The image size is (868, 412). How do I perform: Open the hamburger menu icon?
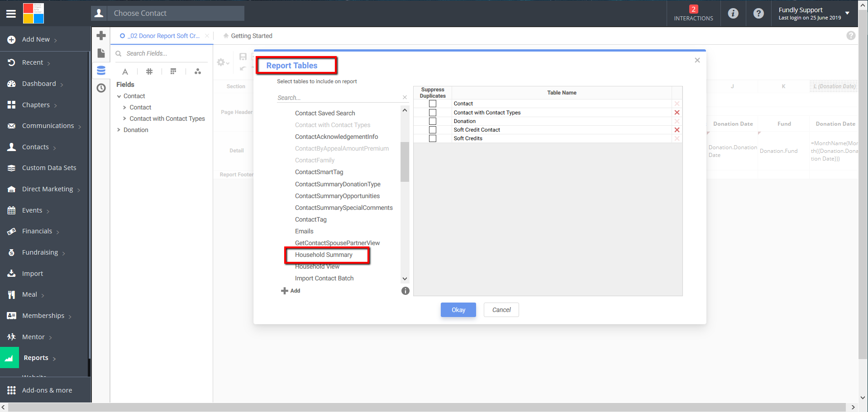point(11,14)
